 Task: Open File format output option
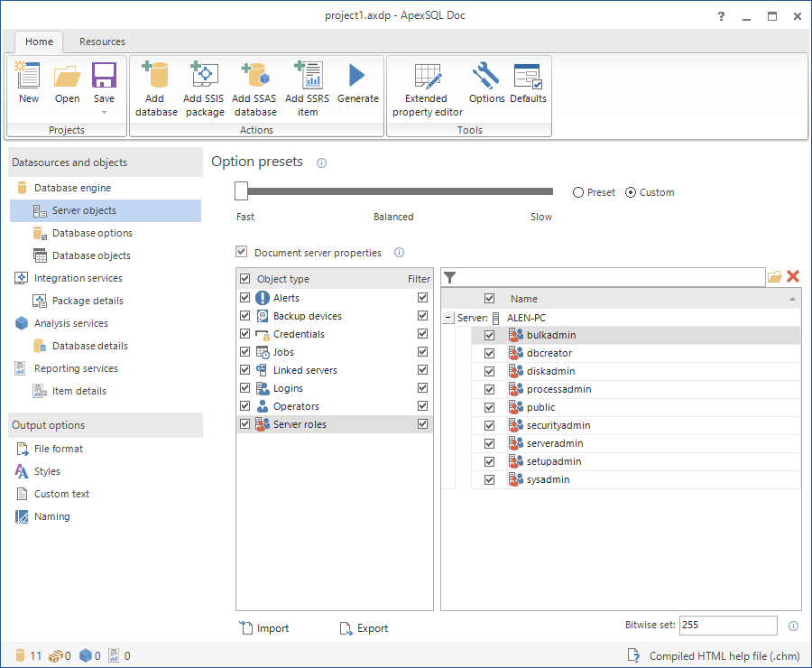[x=58, y=449]
